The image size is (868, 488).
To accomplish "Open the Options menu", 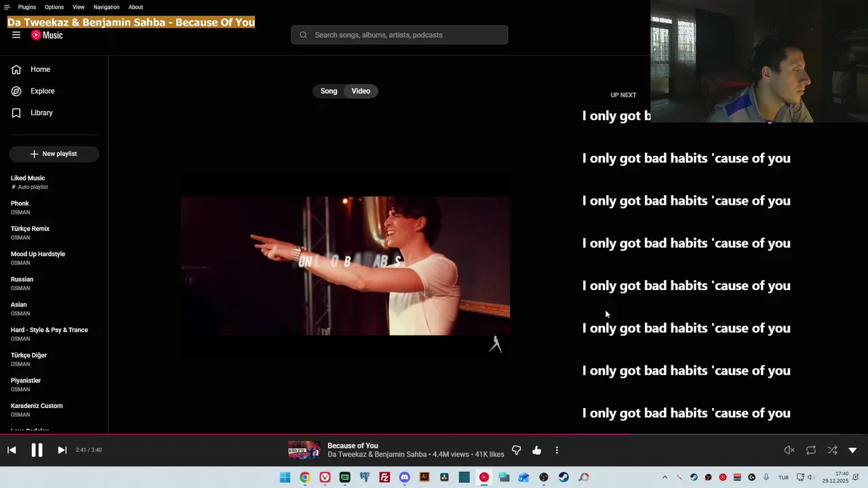I will click(x=54, y=7).
